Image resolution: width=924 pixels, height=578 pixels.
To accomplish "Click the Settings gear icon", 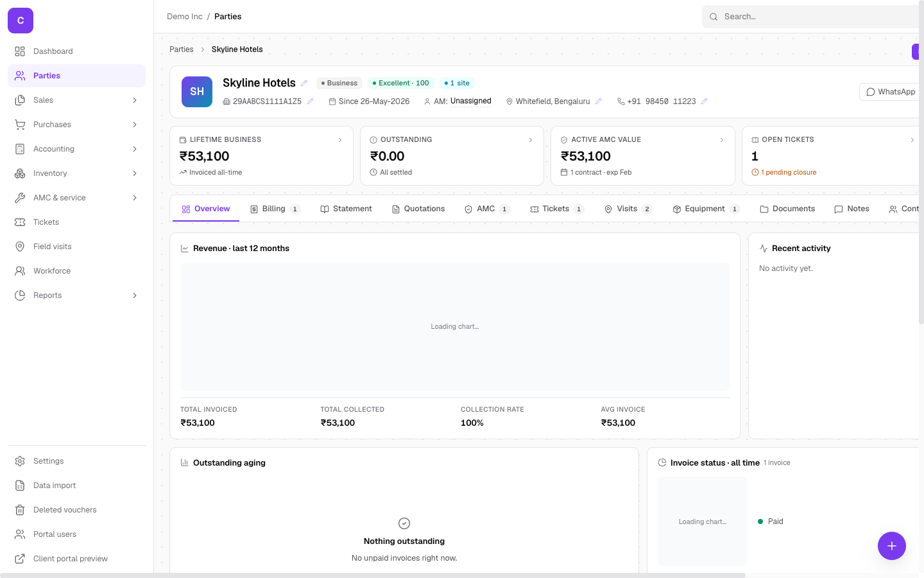I will point(20,461).
